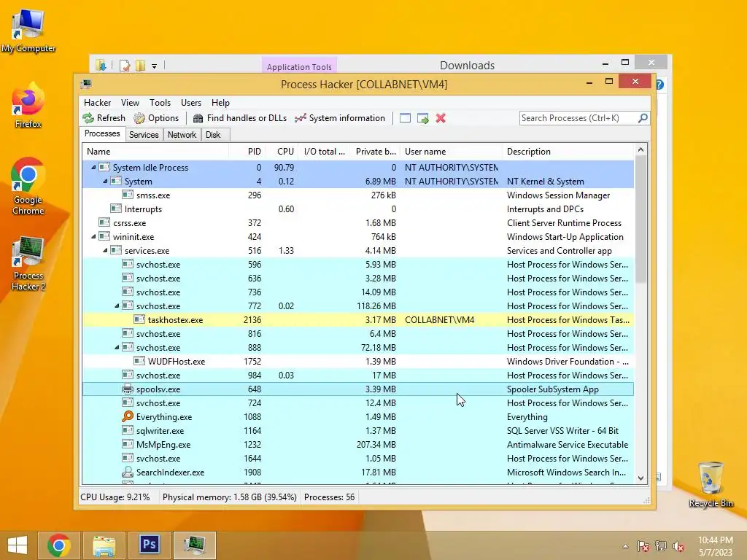The image size is (747, 560).
Task: Click New folder icon in Downloads title bar
Action: point(140,66)
